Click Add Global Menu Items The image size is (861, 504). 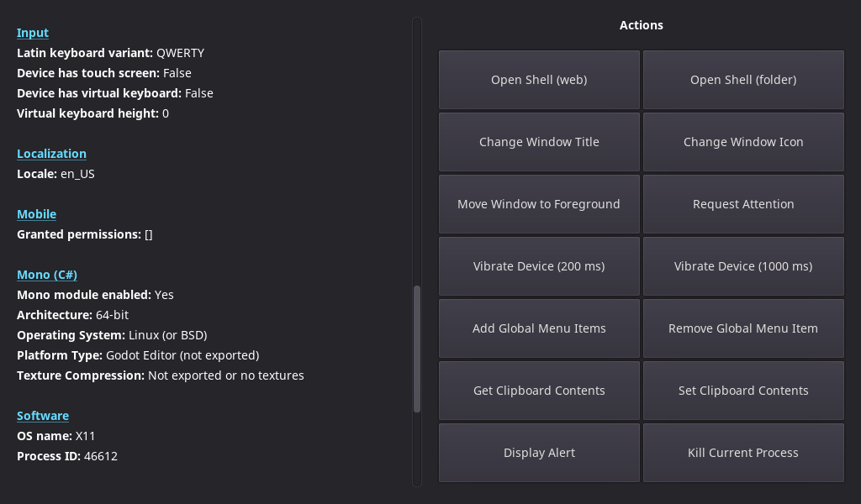[x=539, y=328]
